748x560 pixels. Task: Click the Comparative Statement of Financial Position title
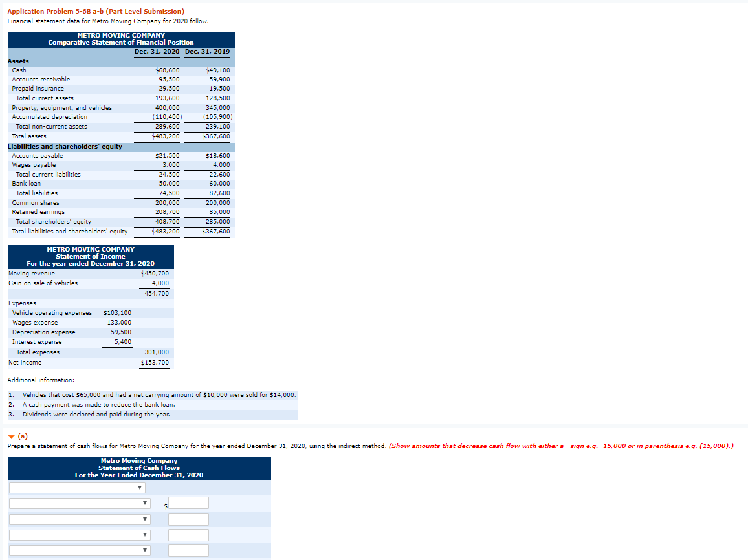[120, 43]
